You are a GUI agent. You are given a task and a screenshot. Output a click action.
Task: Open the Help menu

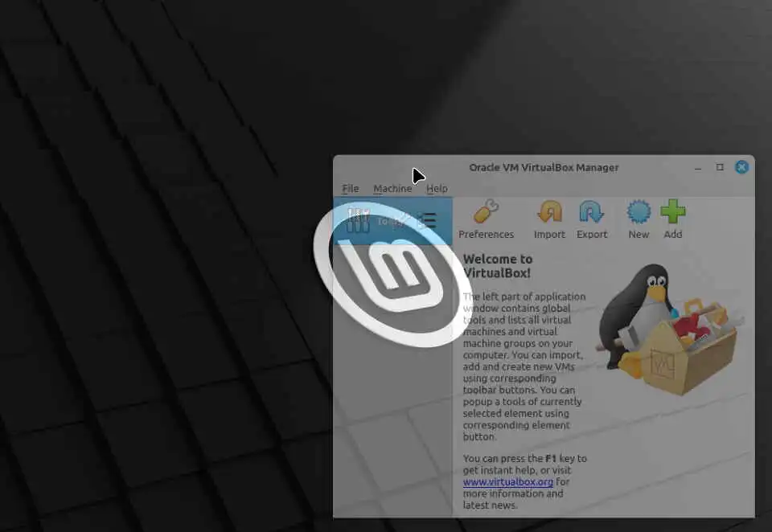point(437,189)
